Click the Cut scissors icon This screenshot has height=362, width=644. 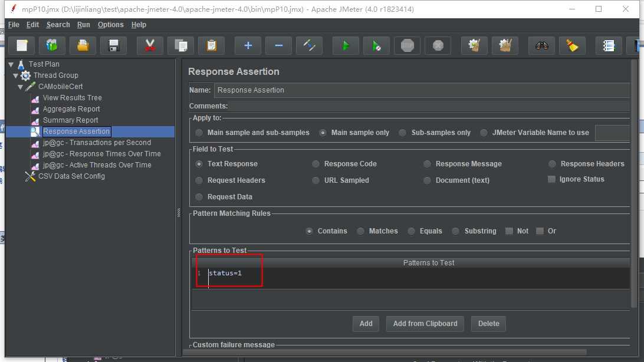150,45
